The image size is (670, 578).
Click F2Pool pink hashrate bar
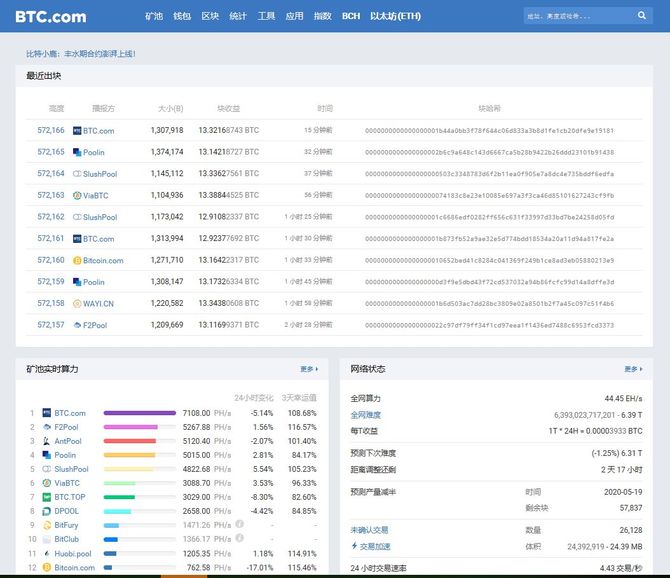131,427
